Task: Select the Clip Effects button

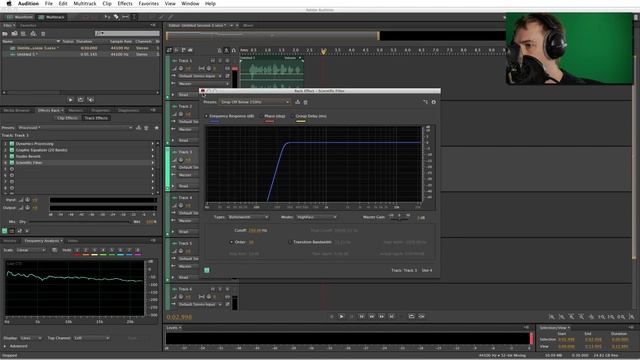Action: pyautogui.click(x=67, y=118)
